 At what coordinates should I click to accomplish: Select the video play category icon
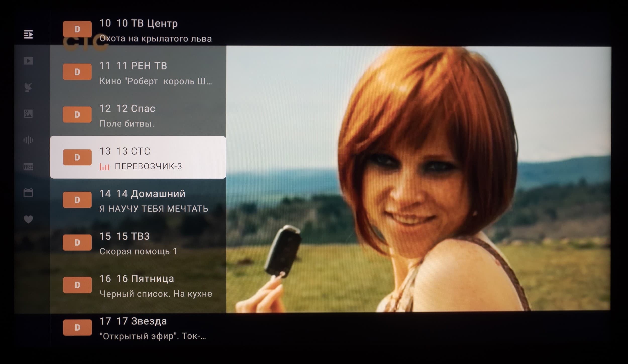click(28, 61)
